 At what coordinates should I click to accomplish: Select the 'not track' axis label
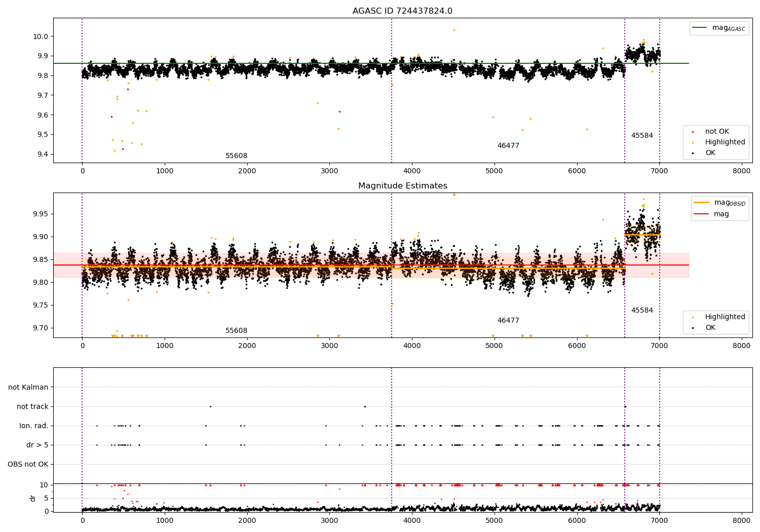(32, 406)
